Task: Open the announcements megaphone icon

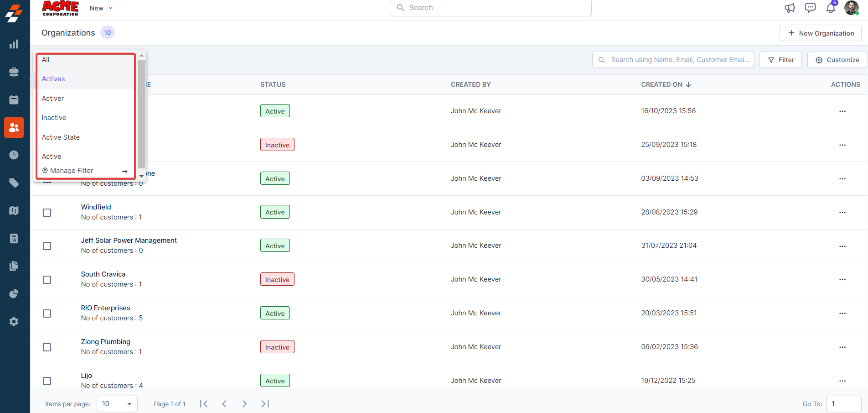Action: coord(790,8)
